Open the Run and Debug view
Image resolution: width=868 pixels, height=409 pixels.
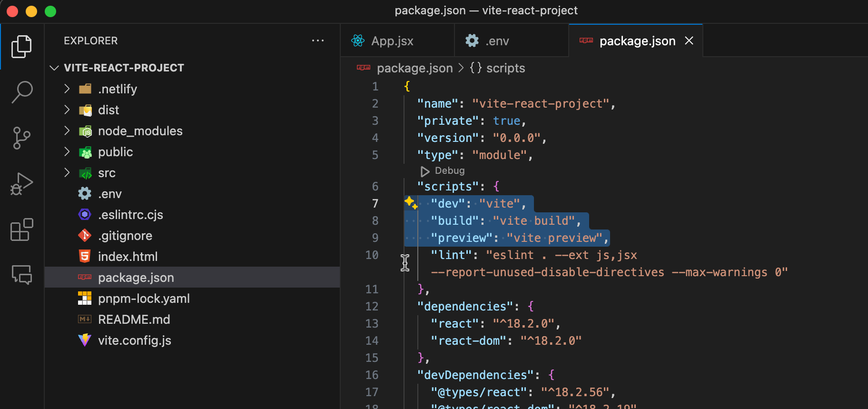pyautogui.click(x=21, y=184)
